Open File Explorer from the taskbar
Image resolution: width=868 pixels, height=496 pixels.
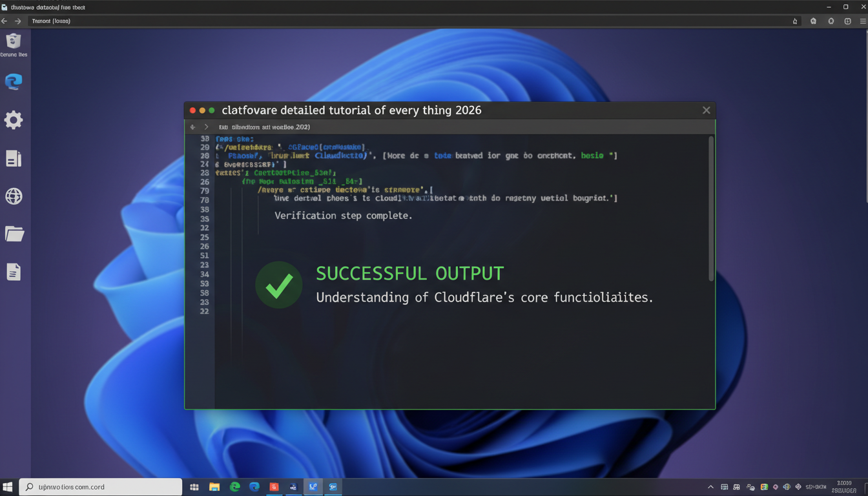pos(214,487)
